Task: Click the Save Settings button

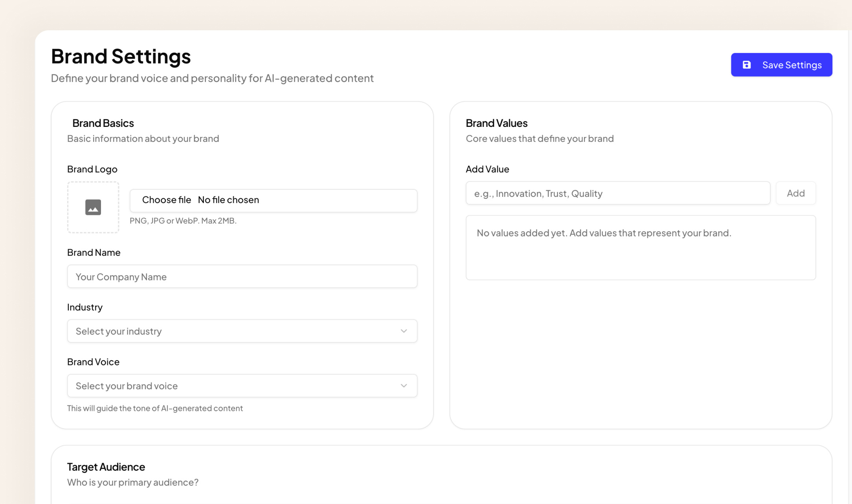Action: pos(781,64)
